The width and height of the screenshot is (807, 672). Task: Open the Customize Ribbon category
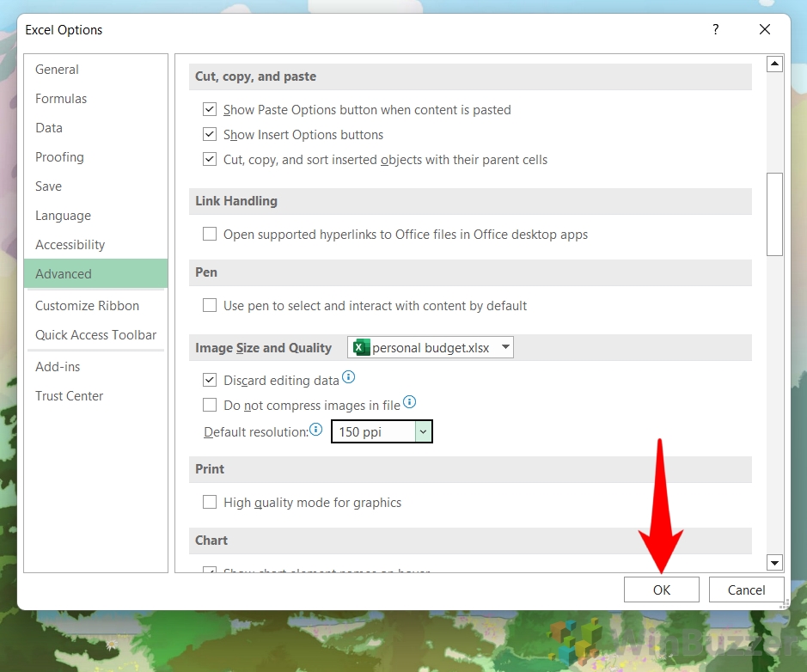(95, 306)
